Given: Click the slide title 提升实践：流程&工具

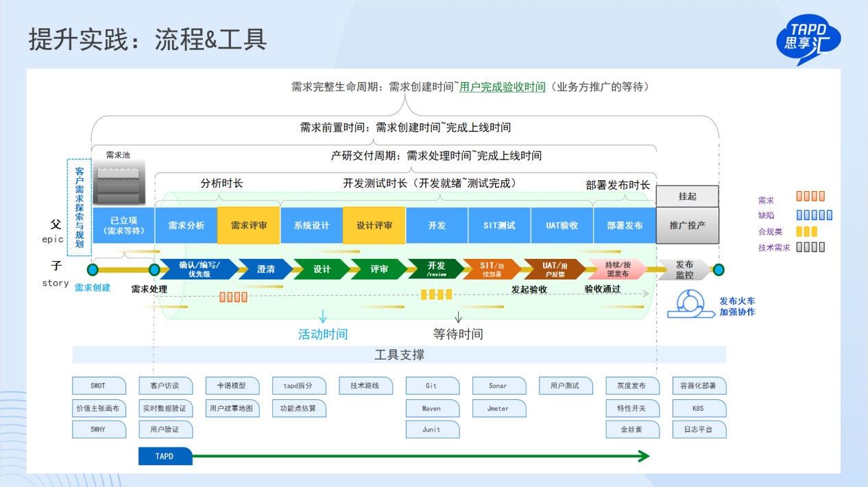Looking at the screenshot, I should (147, 40).
